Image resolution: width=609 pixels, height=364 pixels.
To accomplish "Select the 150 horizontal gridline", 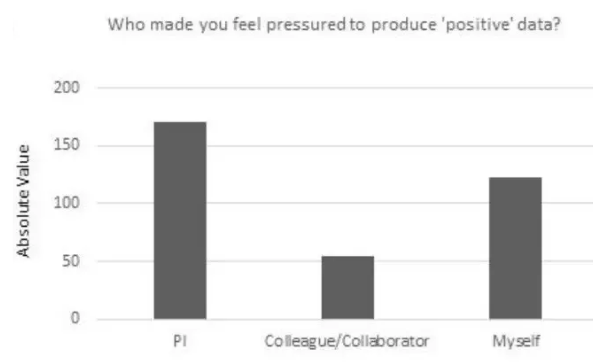I will pos(345,146).
